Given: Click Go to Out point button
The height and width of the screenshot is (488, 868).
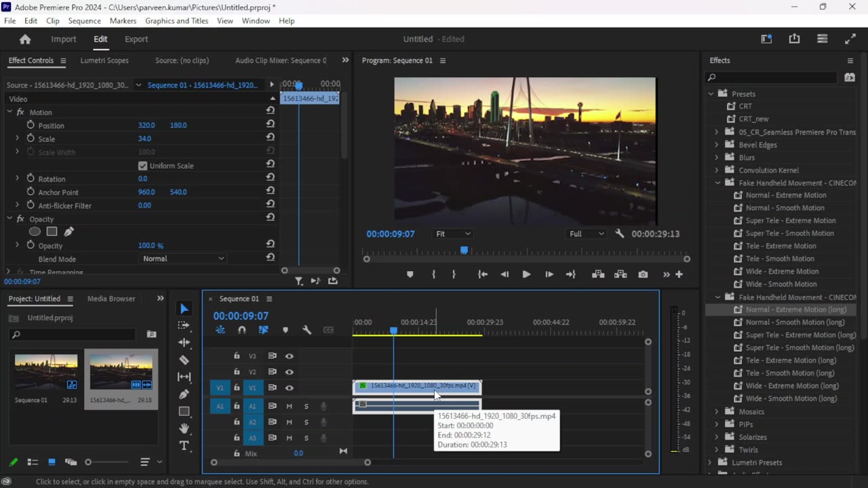Looking at the screenshot, I should pyautogui.click(x=570, y=274).
